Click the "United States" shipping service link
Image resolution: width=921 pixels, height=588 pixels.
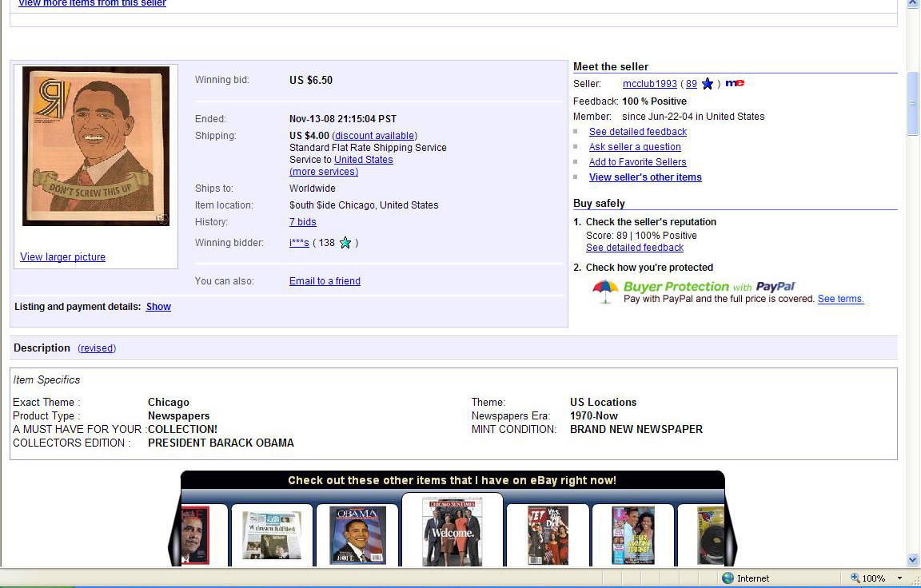364,160
